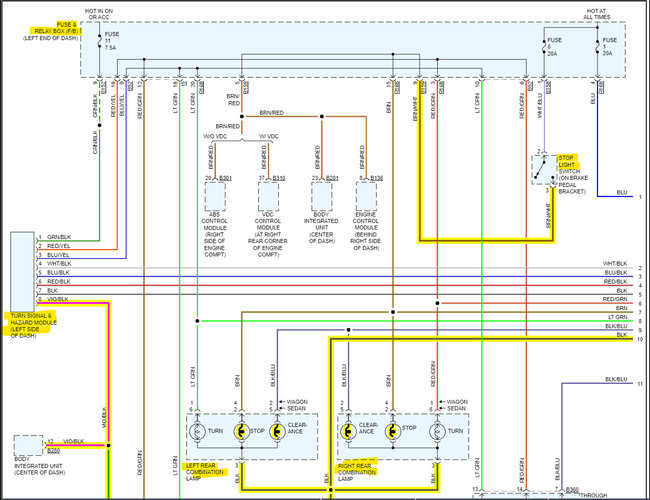
Task: Click right-edge "BLK/BLU" label at reference 9
Action: [x=616, y=326]
